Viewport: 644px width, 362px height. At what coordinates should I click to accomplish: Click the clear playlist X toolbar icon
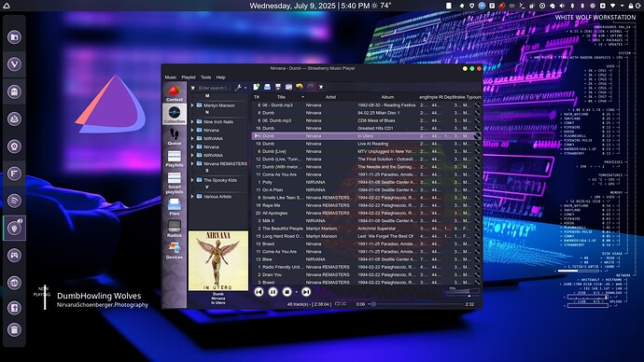(321, 87)
